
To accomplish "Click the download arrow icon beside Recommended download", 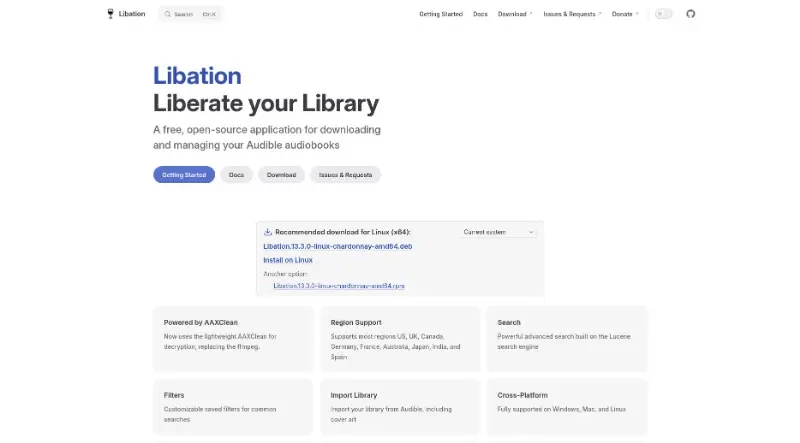I will coord(268,231).
